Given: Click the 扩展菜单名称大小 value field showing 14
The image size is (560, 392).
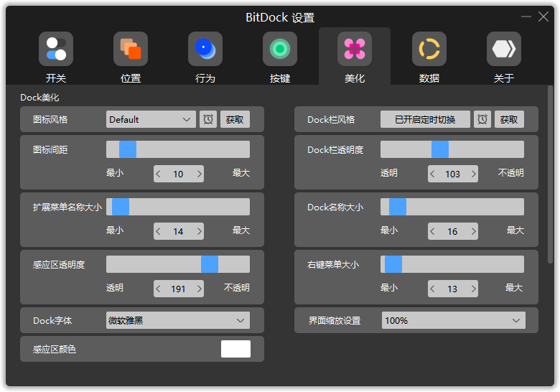Looking at the screenshot, I should pos(179,231).
